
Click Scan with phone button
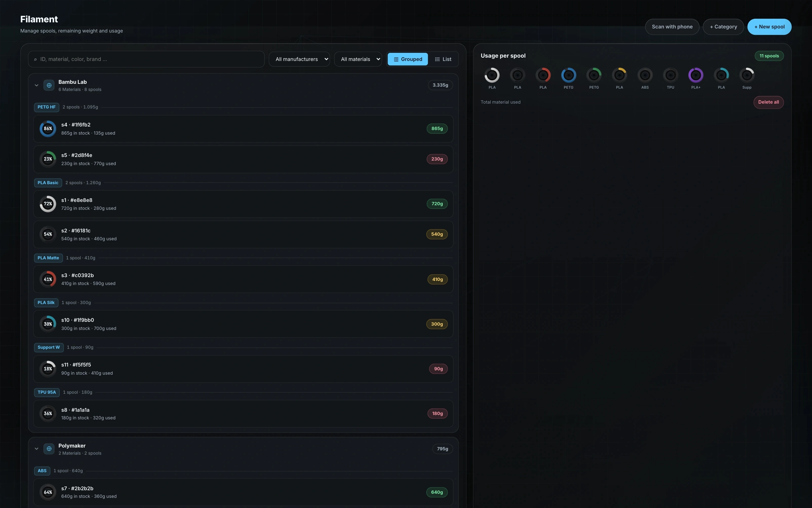[672, 27]
